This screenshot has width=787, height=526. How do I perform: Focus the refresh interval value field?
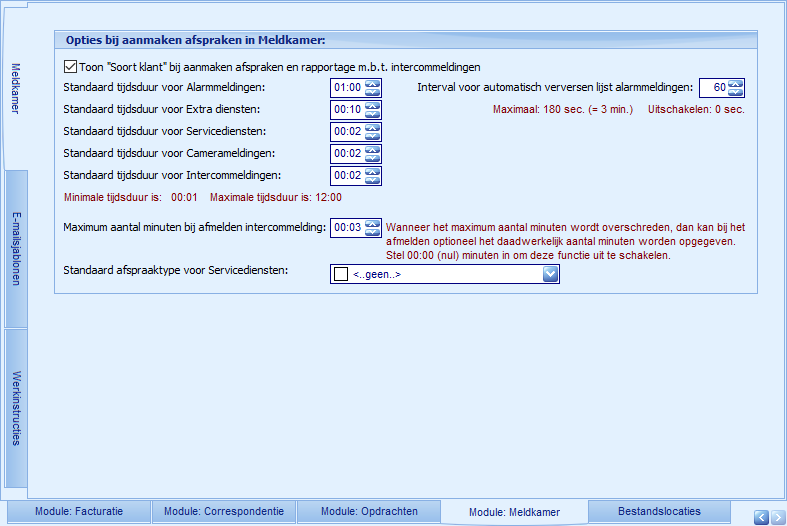[713, 88]
